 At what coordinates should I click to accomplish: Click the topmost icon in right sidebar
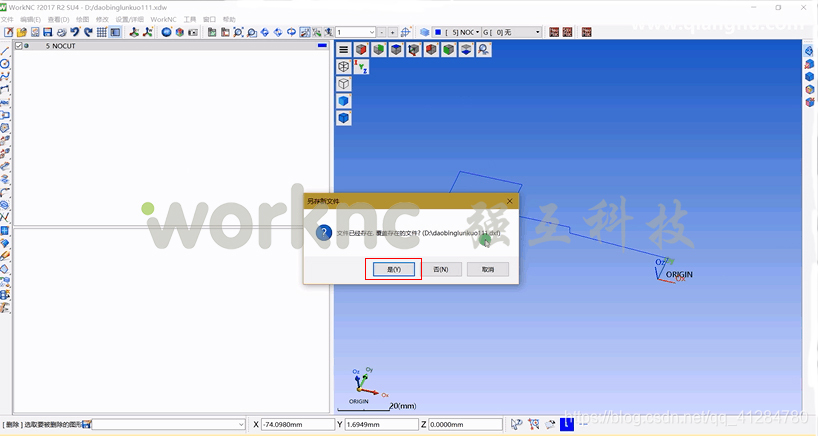point(809,51)
